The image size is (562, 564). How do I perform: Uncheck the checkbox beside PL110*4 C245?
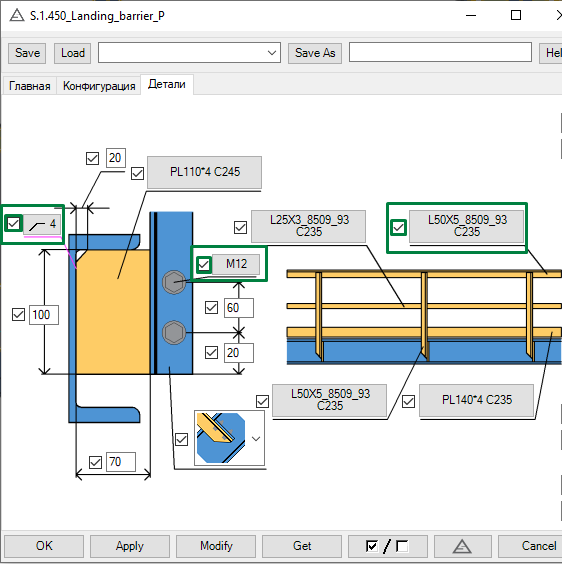(137, 173)
